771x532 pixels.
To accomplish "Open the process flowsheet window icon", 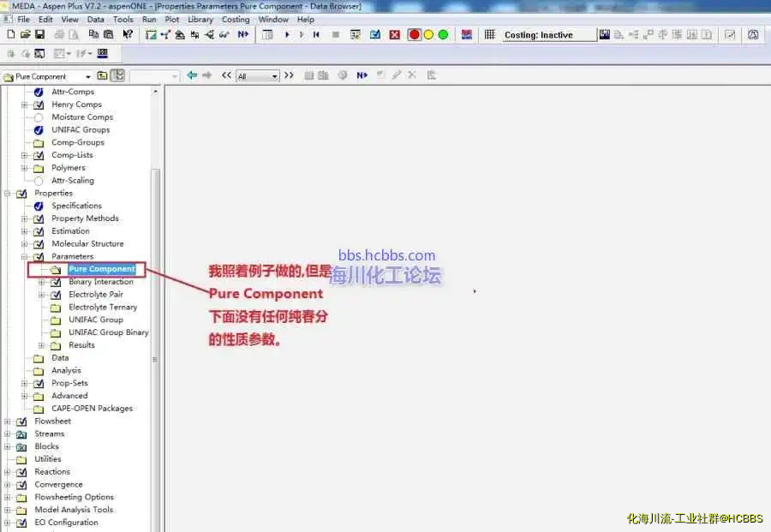I will (x=151, y=34).
